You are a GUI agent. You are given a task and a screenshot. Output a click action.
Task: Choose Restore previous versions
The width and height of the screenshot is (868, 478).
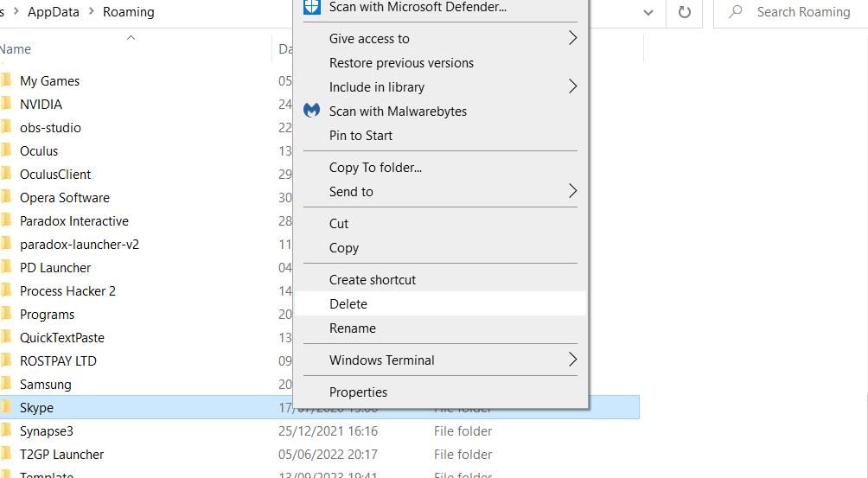(x=441, y=63)
